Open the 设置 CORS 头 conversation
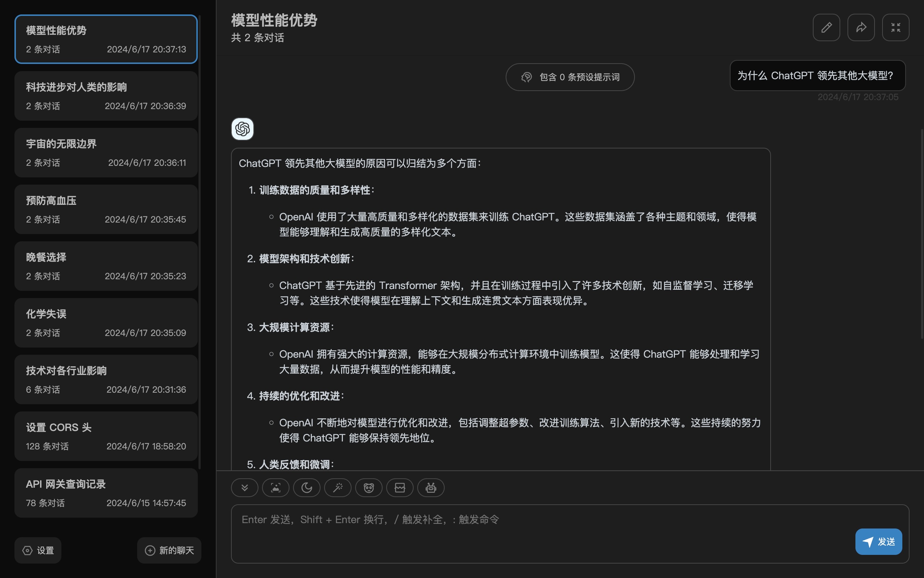The height and width of the screenshot is (578, 924). (106, 436)
